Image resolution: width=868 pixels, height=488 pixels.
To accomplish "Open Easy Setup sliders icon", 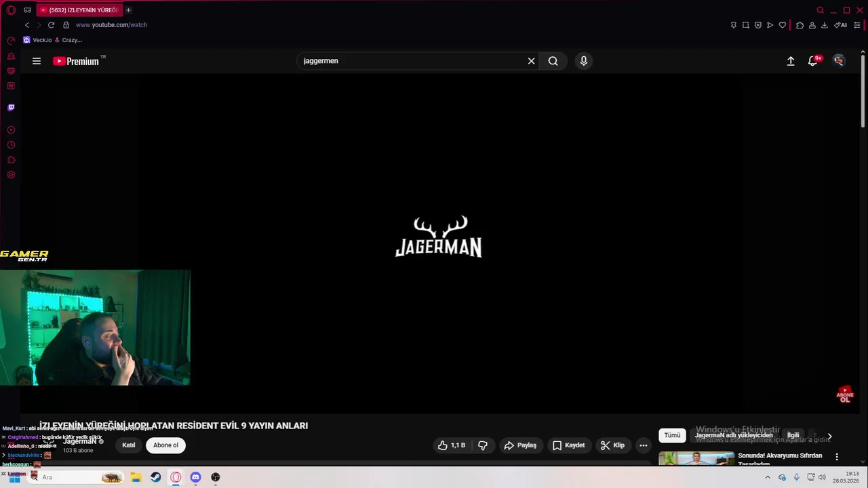I will point(857,25).
